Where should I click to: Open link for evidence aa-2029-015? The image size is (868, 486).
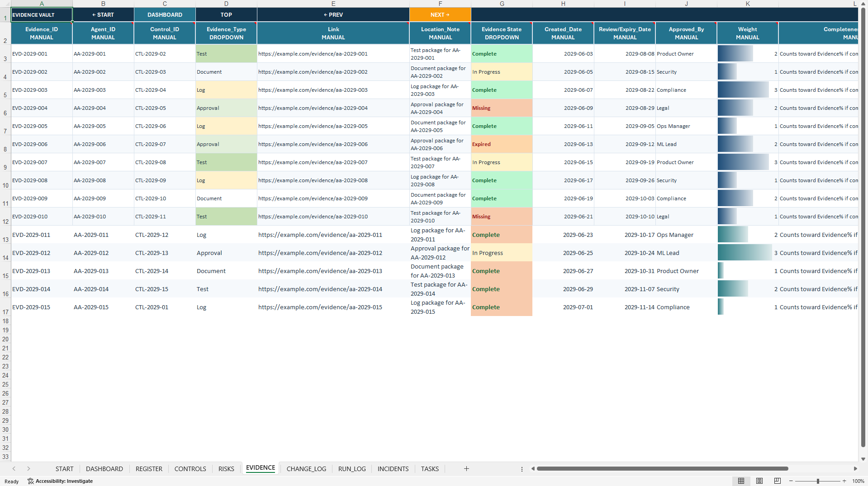(320, 307)
